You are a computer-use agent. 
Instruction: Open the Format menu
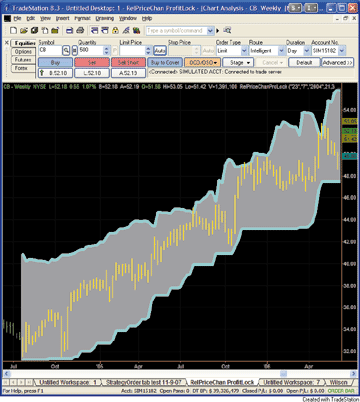click(83, 18)
